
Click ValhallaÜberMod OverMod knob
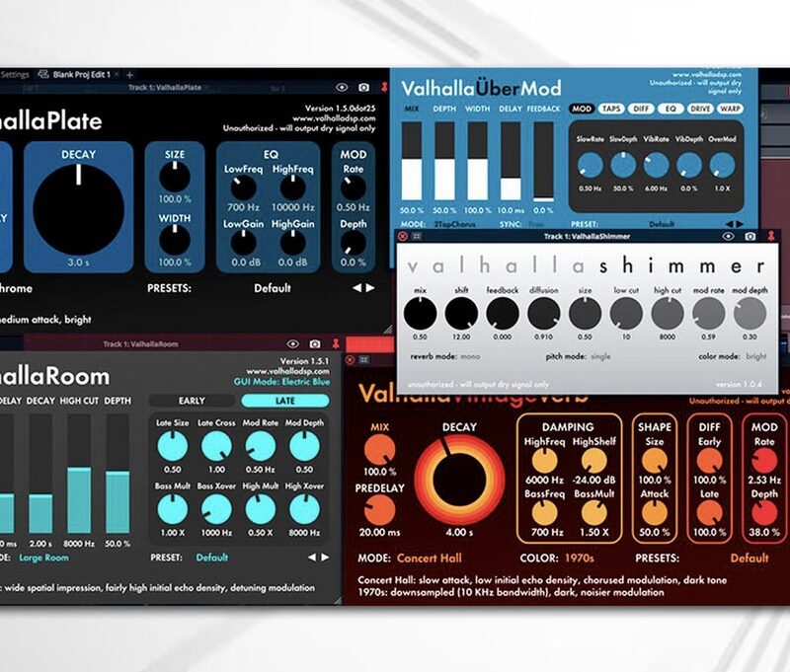722,166
